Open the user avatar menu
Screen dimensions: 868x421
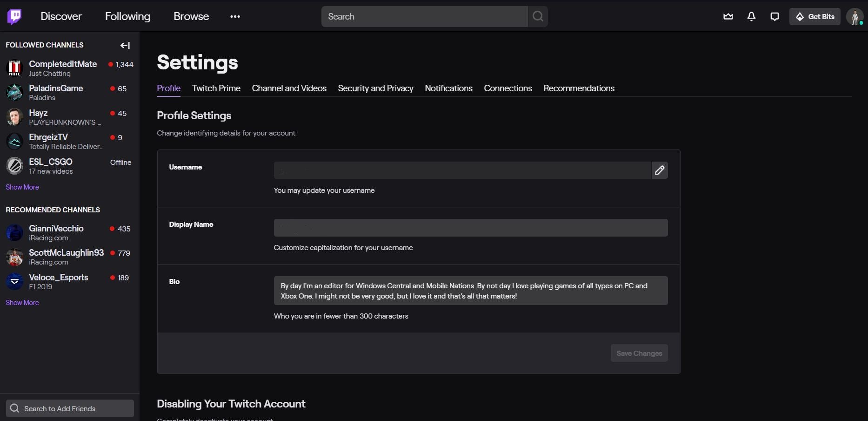(855, 17)
